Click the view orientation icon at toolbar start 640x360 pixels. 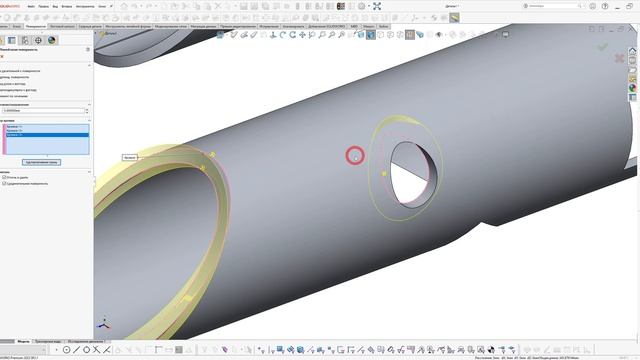click(220, 35)
